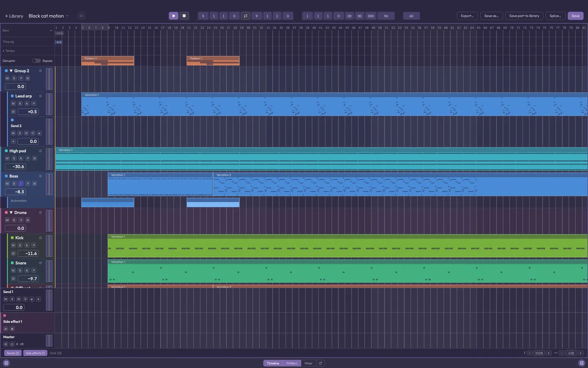Click Save part to library

point(524,16)
